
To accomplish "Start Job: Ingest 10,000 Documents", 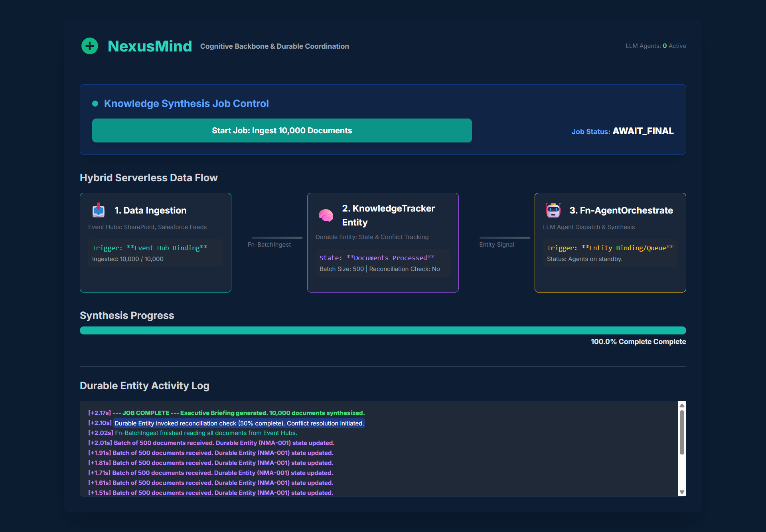I will coord(282,131).
